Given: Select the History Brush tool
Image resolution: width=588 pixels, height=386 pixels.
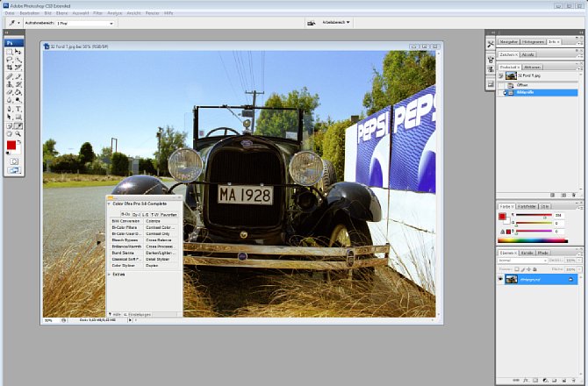Looking at the screenshot, I should click(x=18, y=84).
